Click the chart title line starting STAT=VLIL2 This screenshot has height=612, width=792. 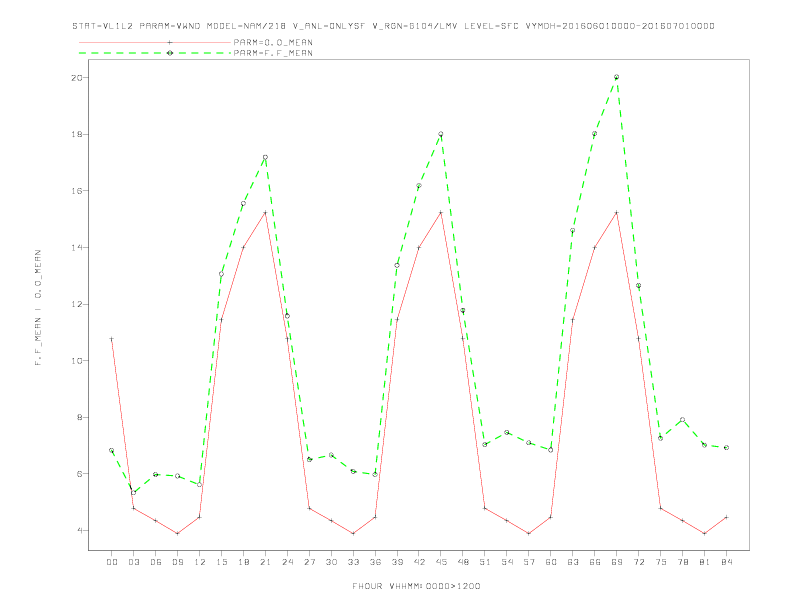click(x=393, y=26)
